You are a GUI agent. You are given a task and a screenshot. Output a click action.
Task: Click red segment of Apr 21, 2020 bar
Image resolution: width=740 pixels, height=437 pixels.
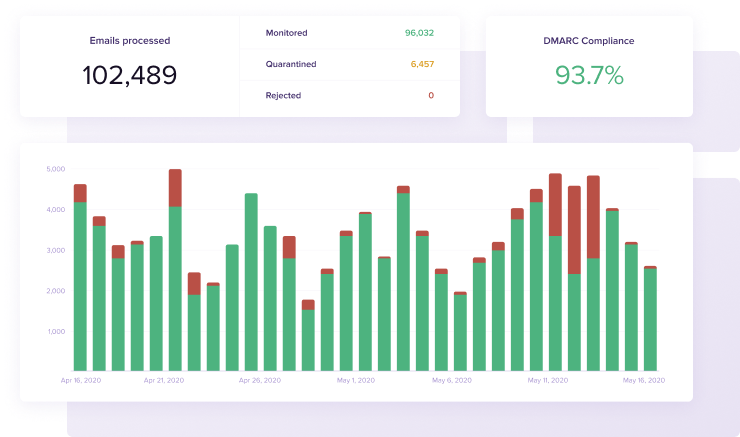coord(175,187)
